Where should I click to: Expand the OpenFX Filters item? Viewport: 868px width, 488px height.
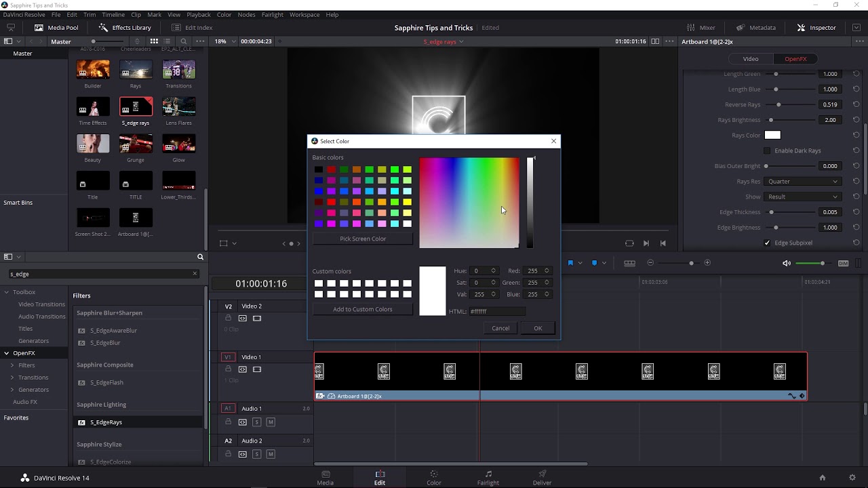click(12, 365)
